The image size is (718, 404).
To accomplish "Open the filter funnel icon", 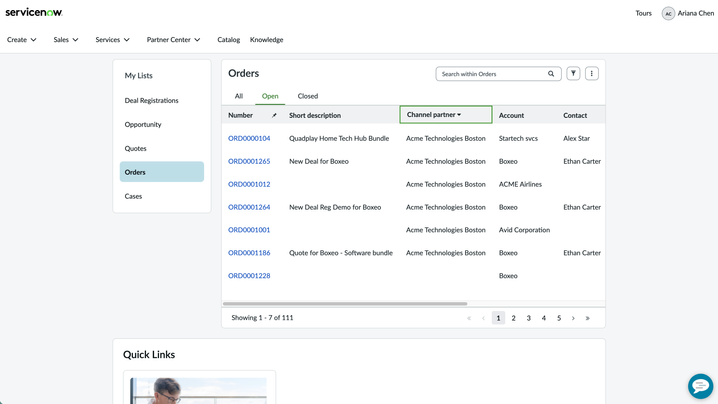I will [573, 73].
